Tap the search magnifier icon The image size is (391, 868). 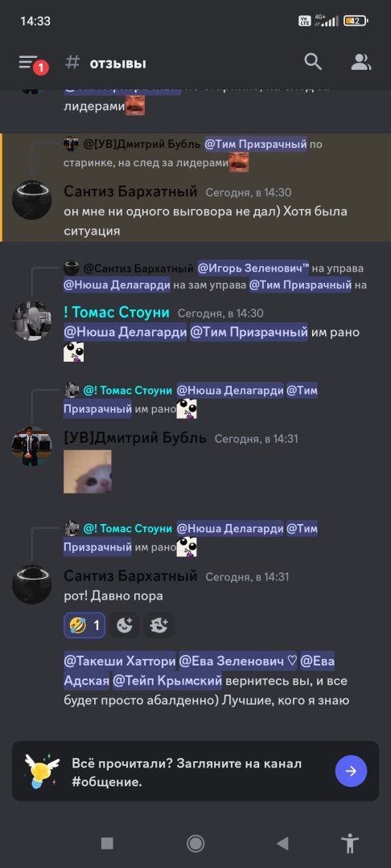click(x=313, y=62)
